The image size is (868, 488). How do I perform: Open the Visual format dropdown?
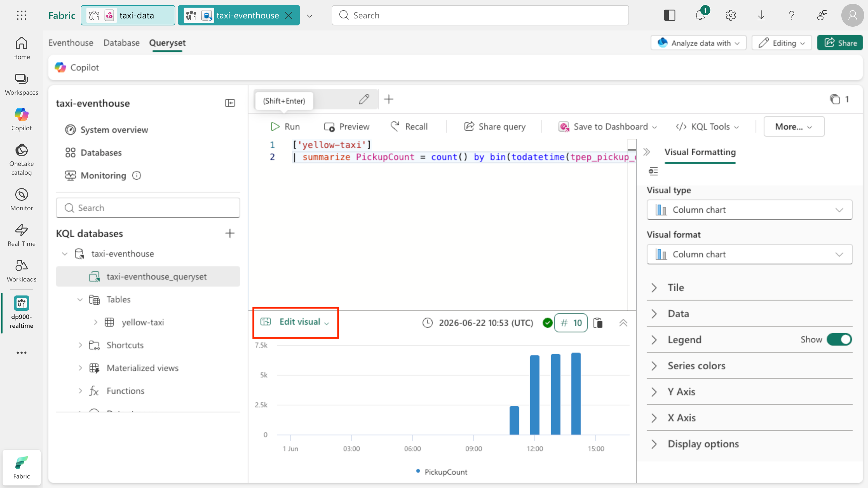tap(750, 254)
